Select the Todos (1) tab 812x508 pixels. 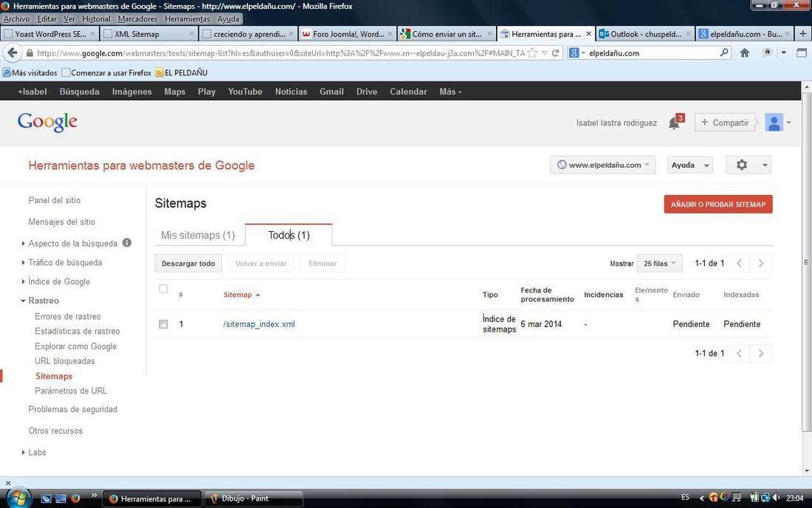pos(289,235)
